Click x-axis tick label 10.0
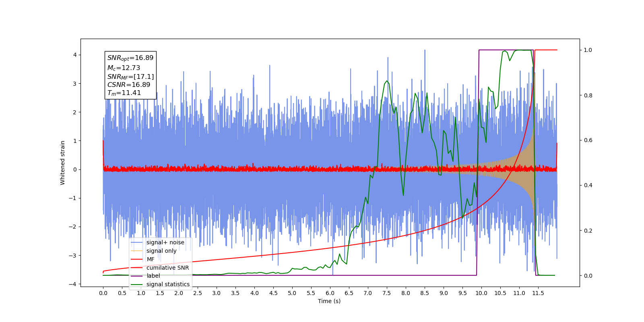 [x=481, y=293]
